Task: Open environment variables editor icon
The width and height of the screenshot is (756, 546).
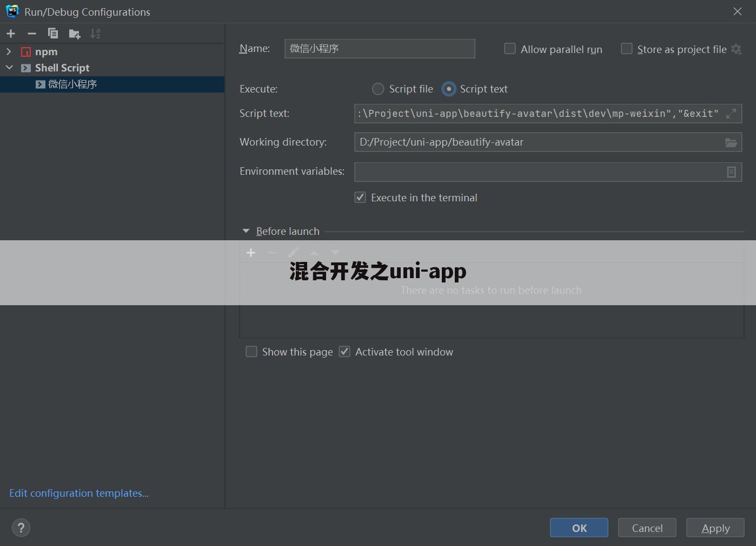Action: (731, 172)
